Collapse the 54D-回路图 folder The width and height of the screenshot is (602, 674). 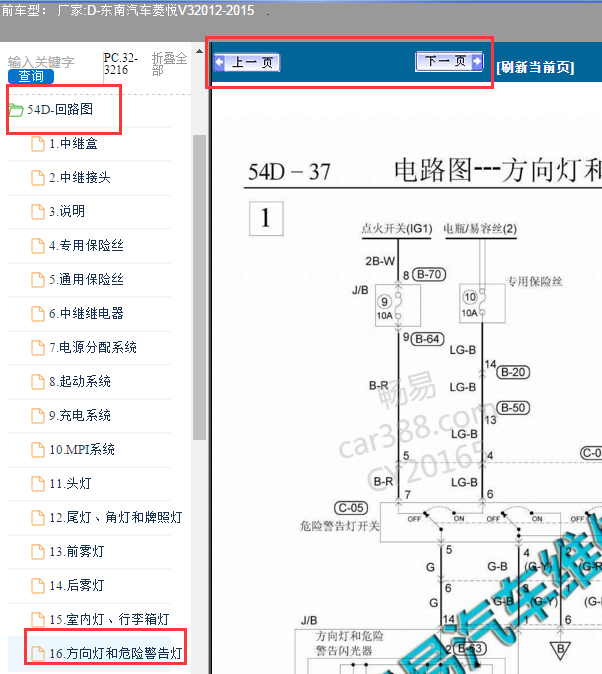(60, 109)
